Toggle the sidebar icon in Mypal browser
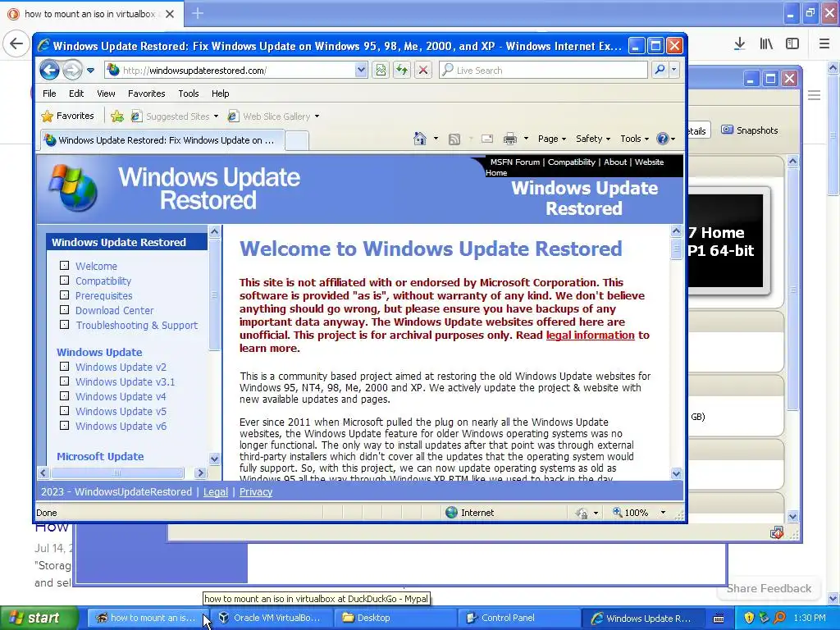 coord(792,44)
